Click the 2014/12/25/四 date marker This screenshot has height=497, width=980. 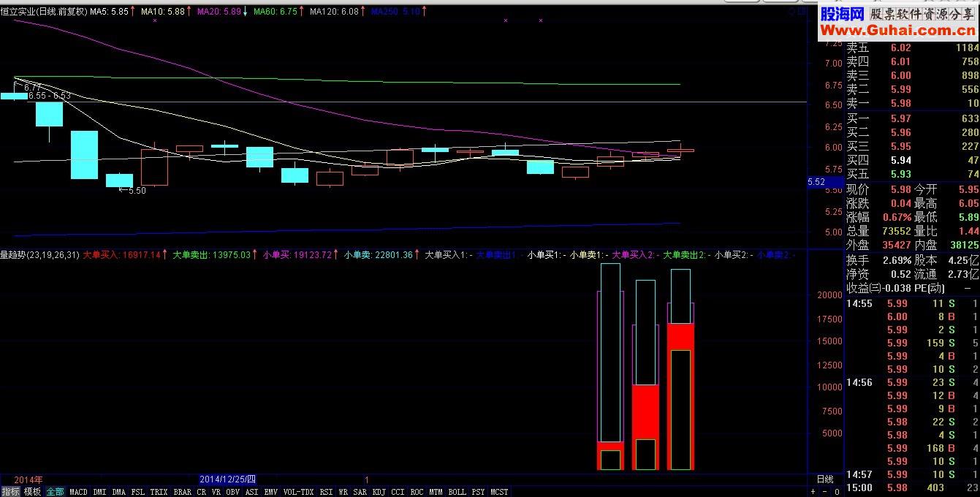(x=228, y=479)
